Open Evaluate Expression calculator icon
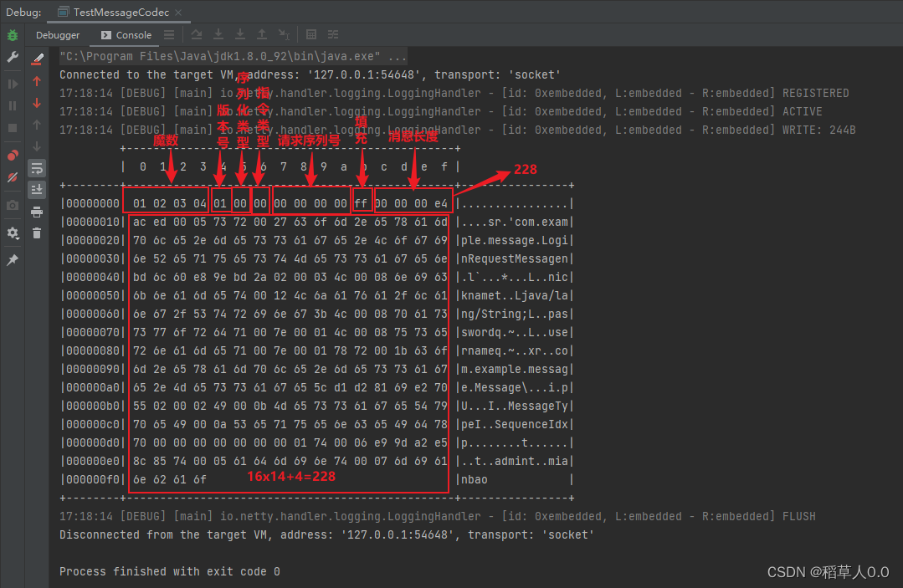The width and height of the screenshot is (903, 588). click(x=311, y=35)
